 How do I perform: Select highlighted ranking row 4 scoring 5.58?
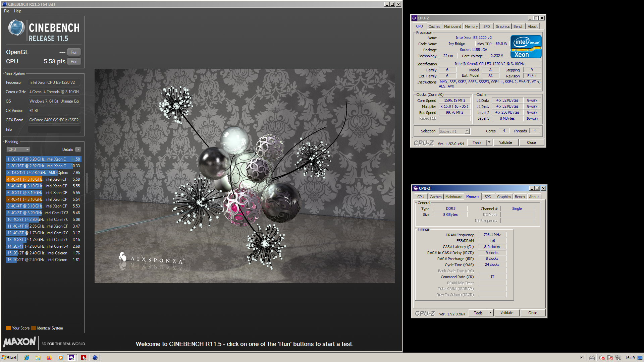coord(44,179)
